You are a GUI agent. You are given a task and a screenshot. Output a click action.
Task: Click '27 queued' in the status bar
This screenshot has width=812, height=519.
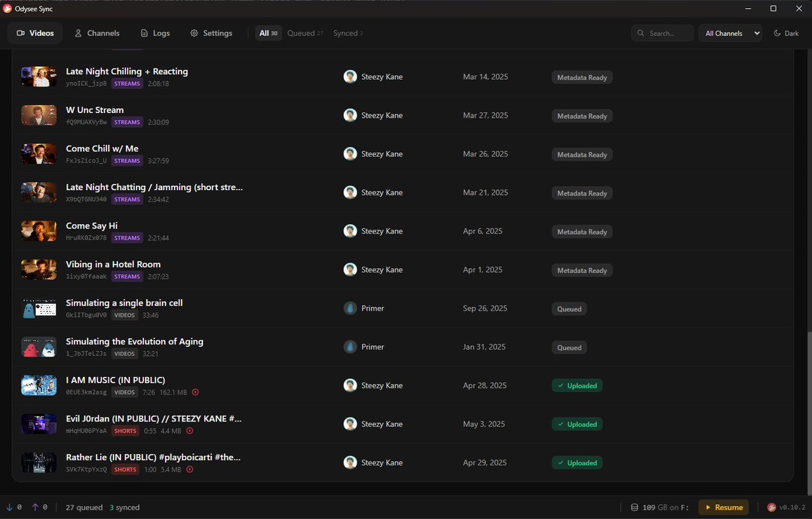click(84, 507)
